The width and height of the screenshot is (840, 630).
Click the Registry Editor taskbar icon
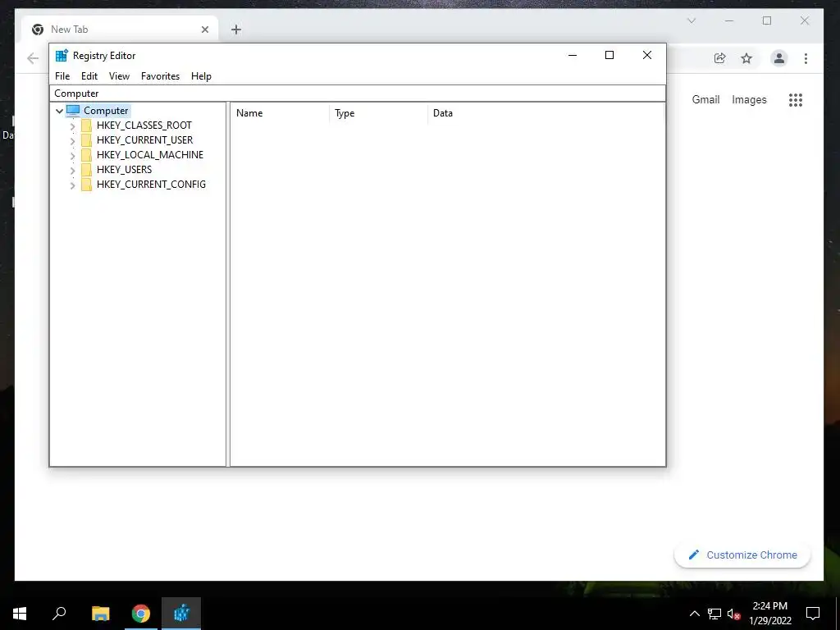(181, 614)
